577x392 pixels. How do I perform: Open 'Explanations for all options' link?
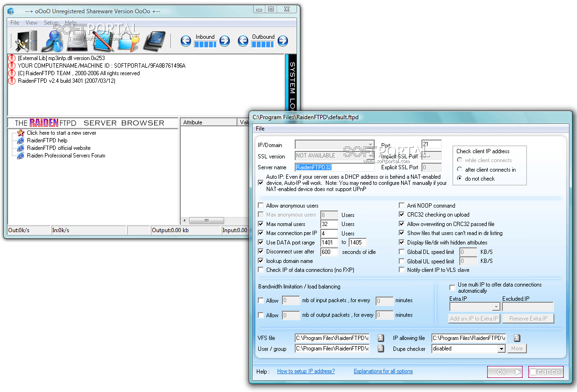coord(383,371)
